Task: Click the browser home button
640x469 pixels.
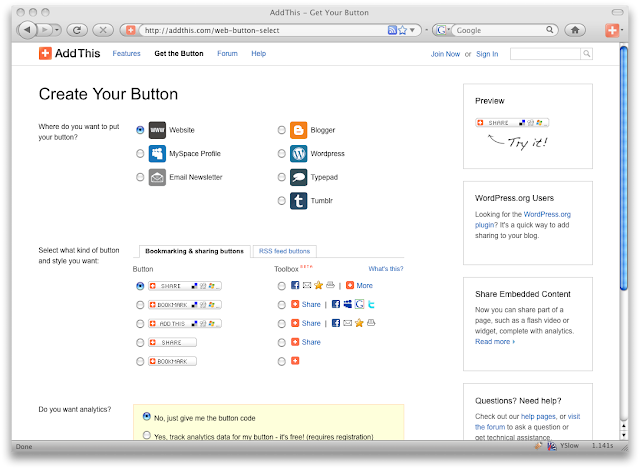Action: tap(575, 30)
